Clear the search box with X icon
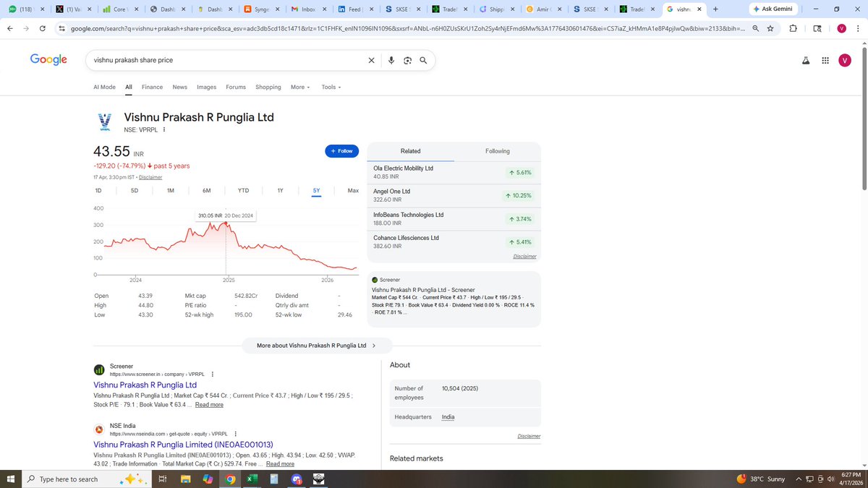This screenshot has height=488, width=868. click(371, 60)
